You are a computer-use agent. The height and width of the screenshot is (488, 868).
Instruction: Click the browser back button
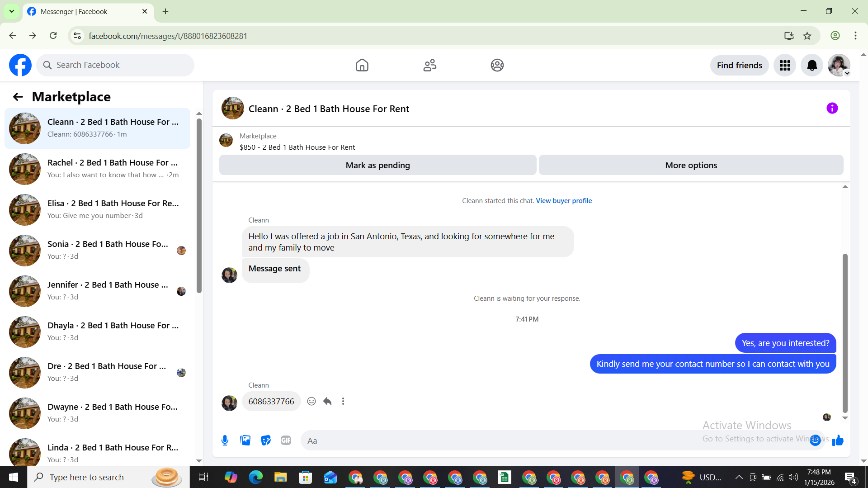pyautogui.click(x=13, y=36)
